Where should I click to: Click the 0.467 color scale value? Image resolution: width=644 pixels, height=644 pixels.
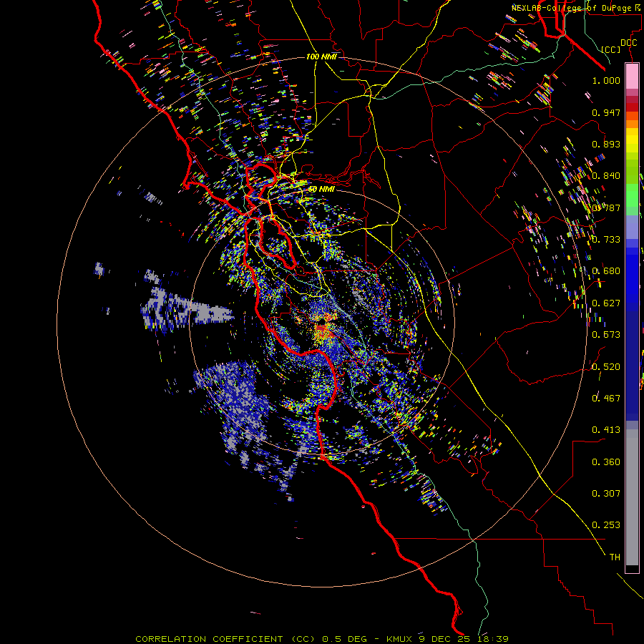click(606, 399)
